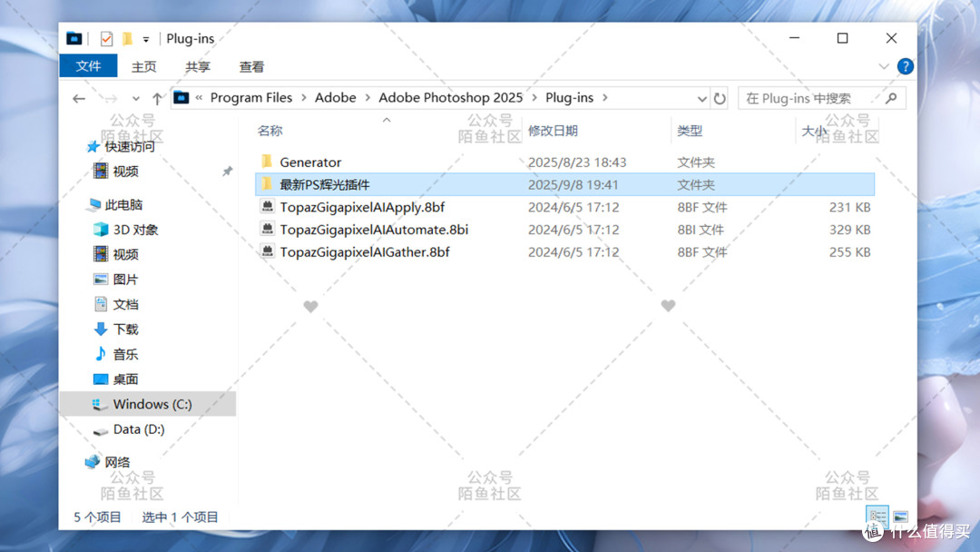Click the Generator folder icon
The image size is (980, 552).
(267, 162)
